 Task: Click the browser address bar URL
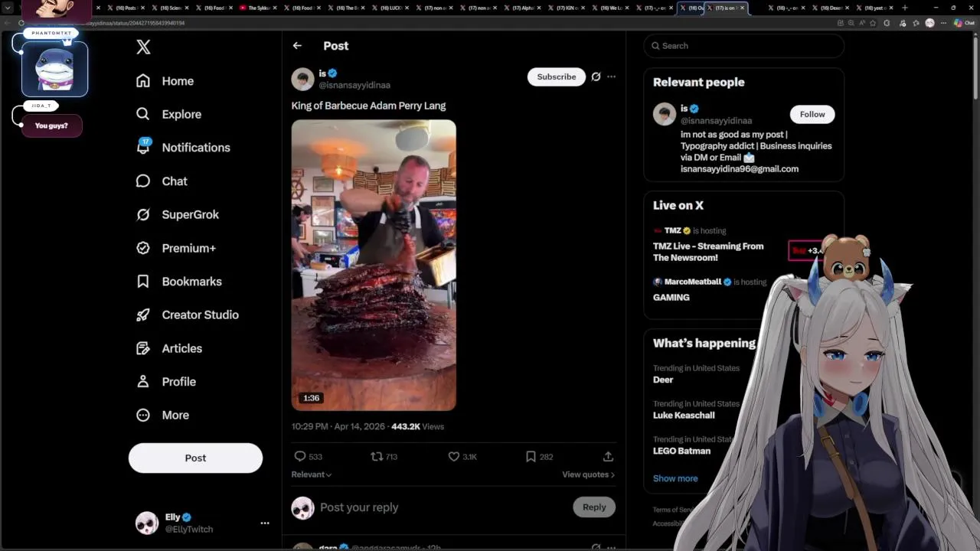[134, 23]
